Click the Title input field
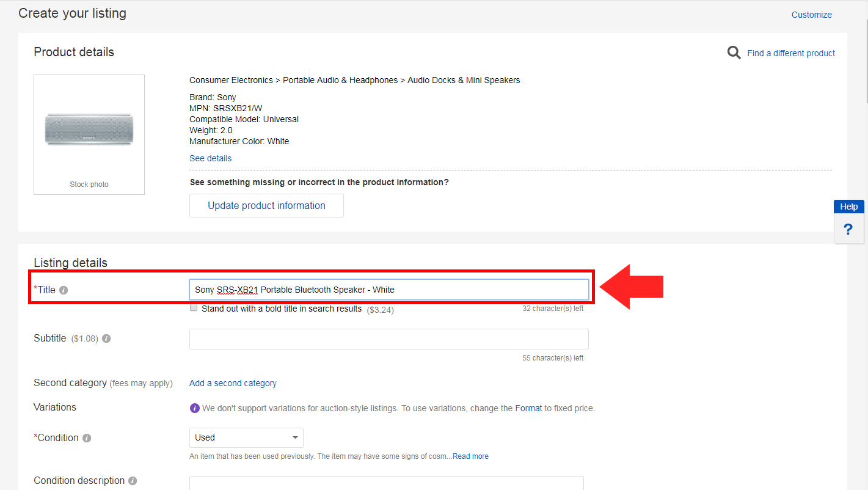This screenshot has height=490, width=868. (388, 290)
